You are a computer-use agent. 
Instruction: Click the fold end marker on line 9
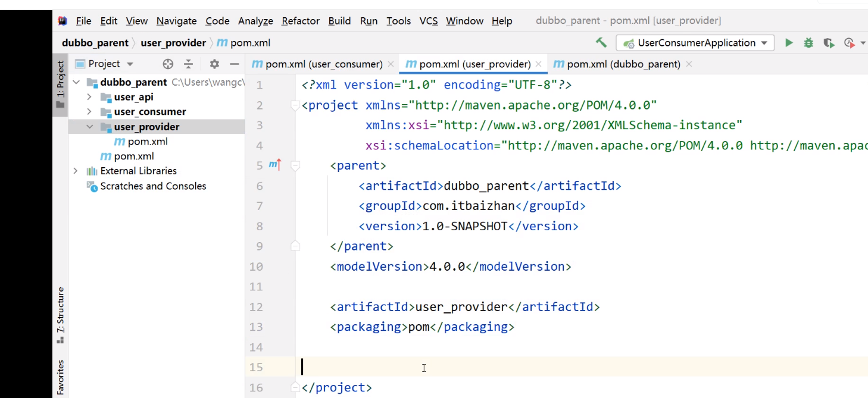click(295, 246)
